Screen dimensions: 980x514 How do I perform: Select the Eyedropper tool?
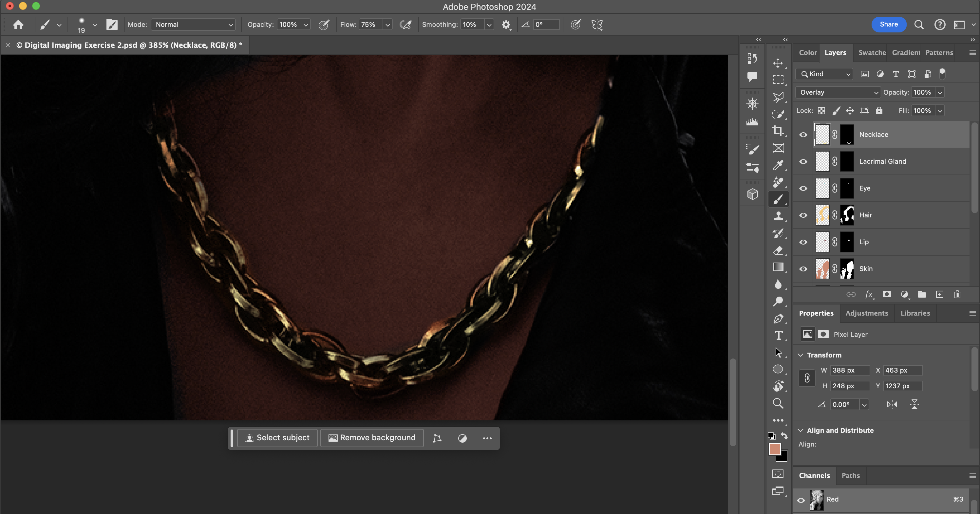[778, 165]
